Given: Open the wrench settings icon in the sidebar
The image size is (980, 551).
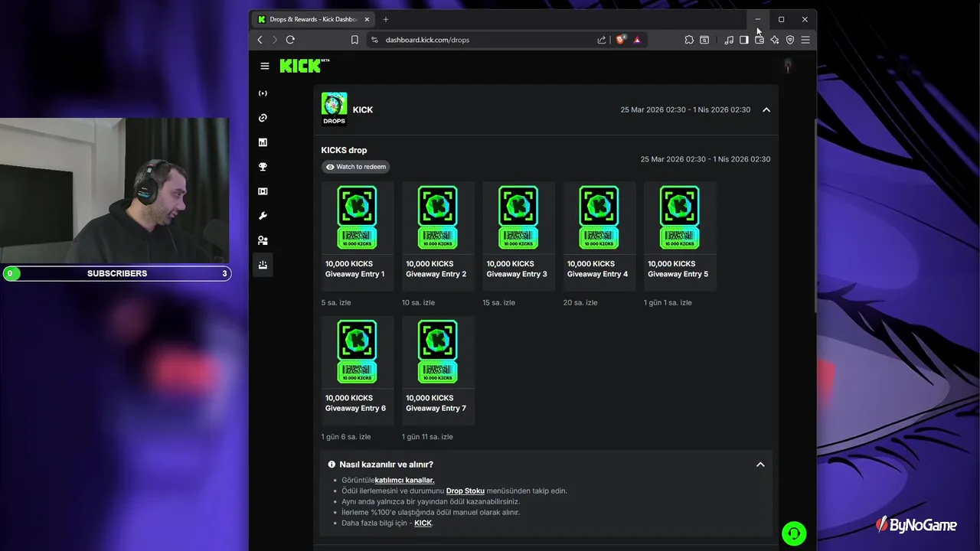Looking at the screenshot, I should point(263,216).
